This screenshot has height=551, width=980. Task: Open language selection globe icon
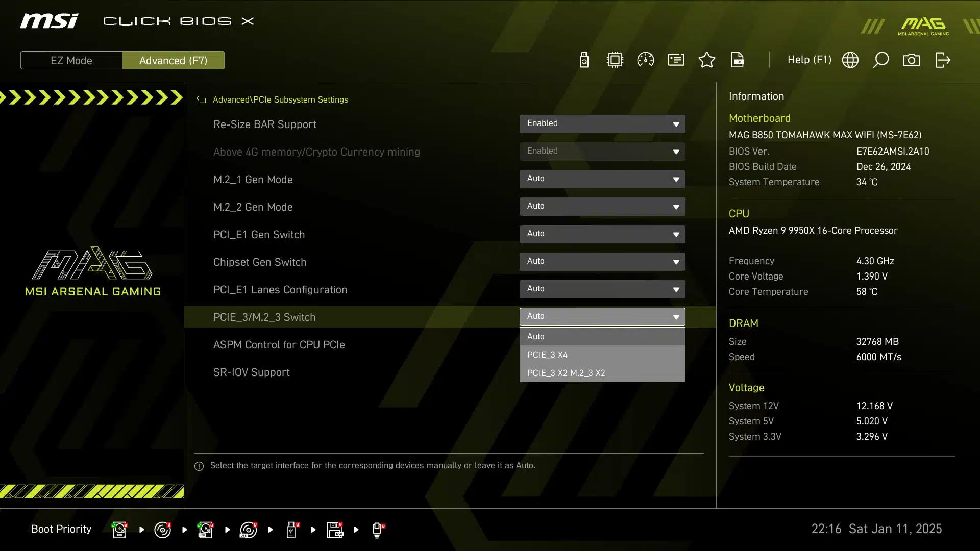click(x=850, y=60)
